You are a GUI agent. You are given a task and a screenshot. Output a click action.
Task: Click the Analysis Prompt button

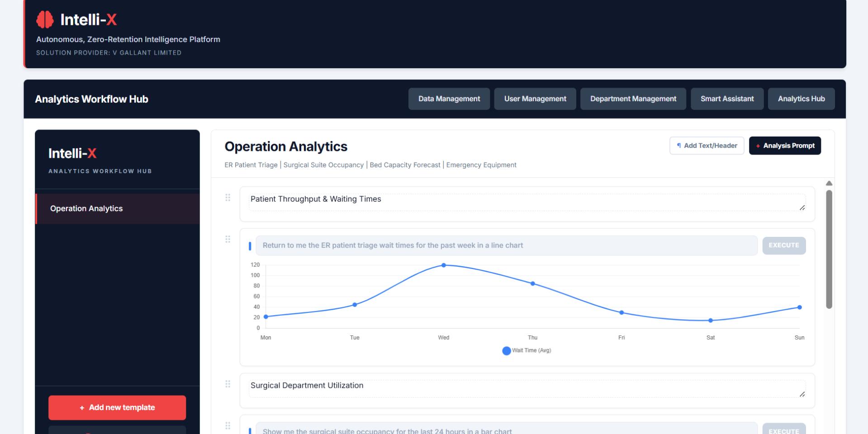click(x=785, y=146)
